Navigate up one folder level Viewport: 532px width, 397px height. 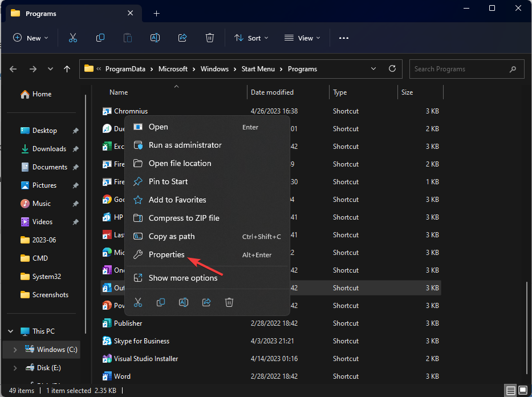tap(67, 68)
